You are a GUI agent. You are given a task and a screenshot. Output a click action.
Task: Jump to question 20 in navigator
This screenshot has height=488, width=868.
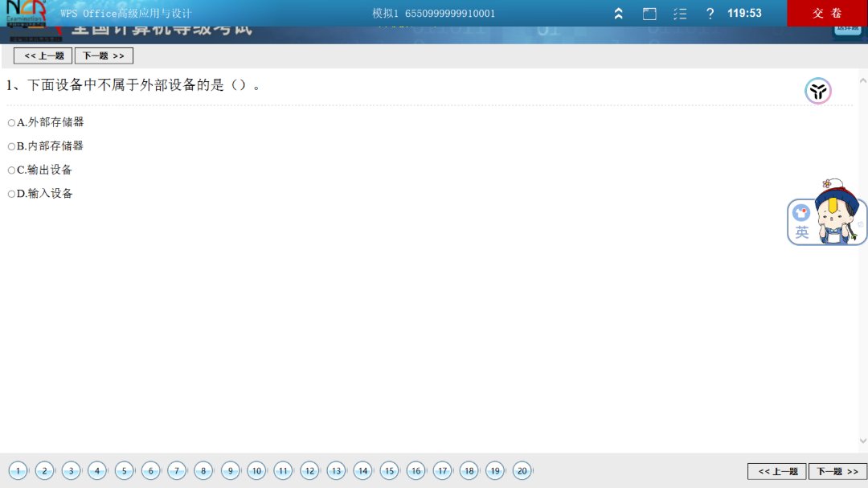522,471
